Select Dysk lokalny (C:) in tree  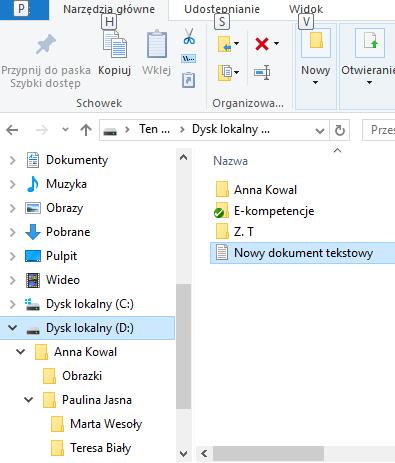click(x=90, y=304)
